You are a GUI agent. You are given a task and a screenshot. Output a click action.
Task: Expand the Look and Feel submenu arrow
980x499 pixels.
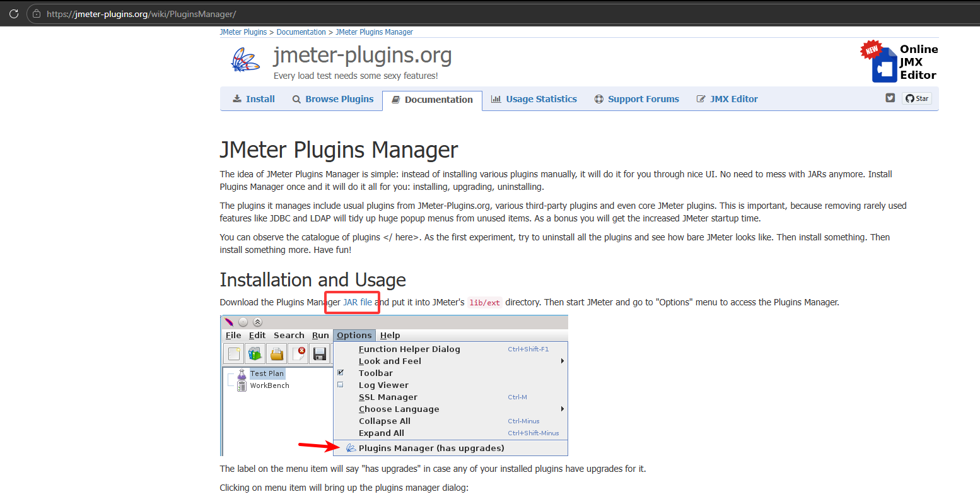[x=562, y=361]
